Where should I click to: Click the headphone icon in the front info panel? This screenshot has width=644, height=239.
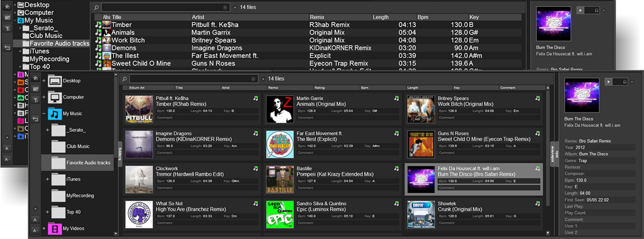pyautogui.click(x=625, y=82)
